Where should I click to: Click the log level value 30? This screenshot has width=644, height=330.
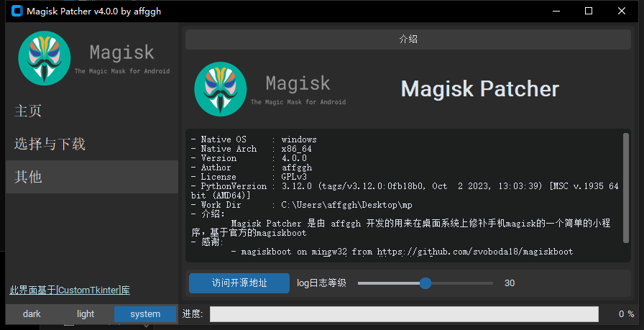[x=510, y=283]
